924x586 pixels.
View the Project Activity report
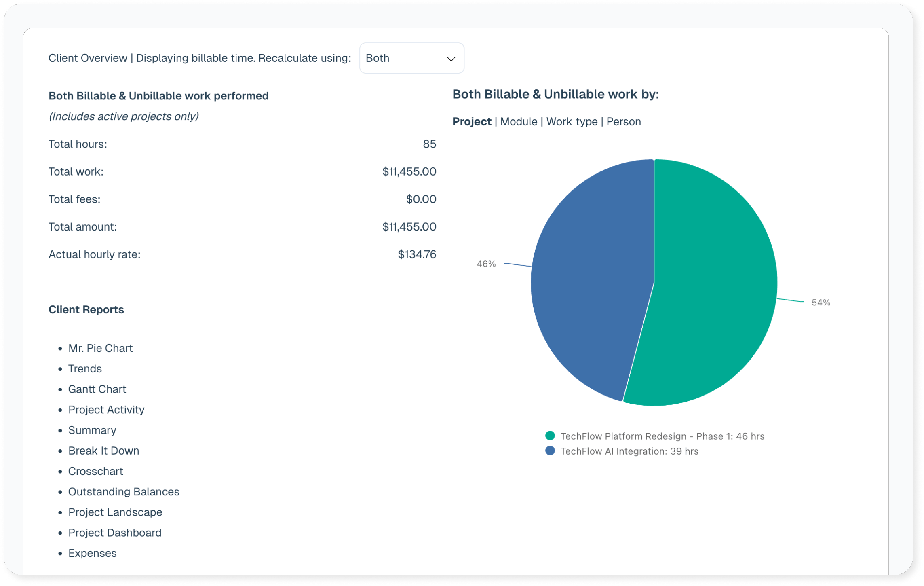click(106, 410)
